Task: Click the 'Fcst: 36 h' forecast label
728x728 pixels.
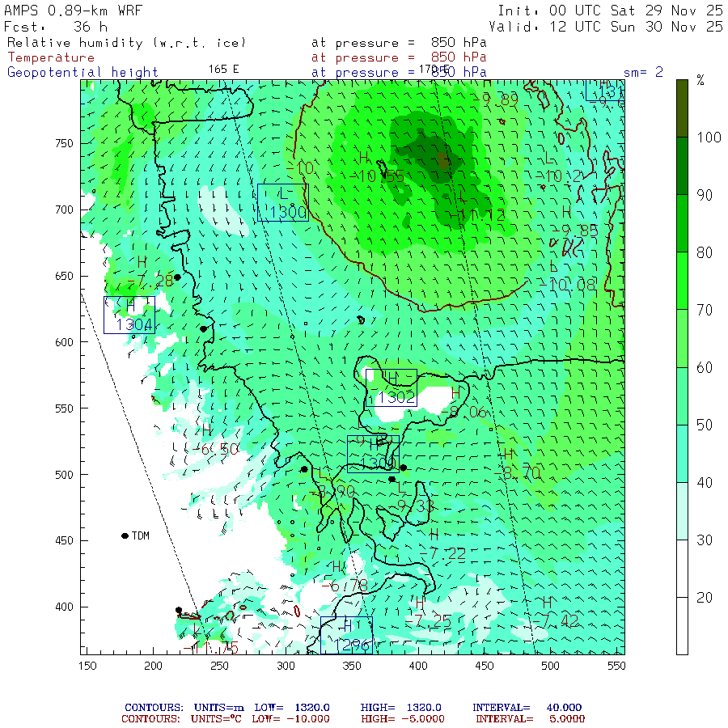Action: [x=56, y=27]
